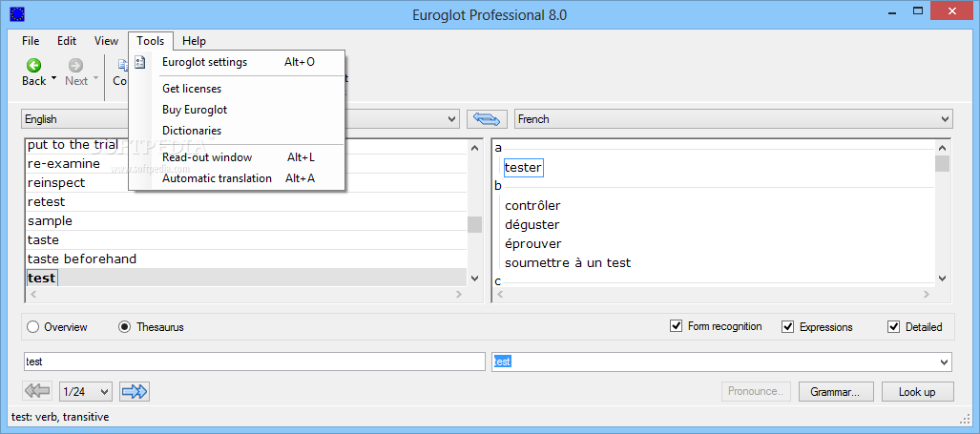The width and height of the screenshot is (980, 434).
Task: Select the Thesaurus radio button
Action: (x=124, y=326)
